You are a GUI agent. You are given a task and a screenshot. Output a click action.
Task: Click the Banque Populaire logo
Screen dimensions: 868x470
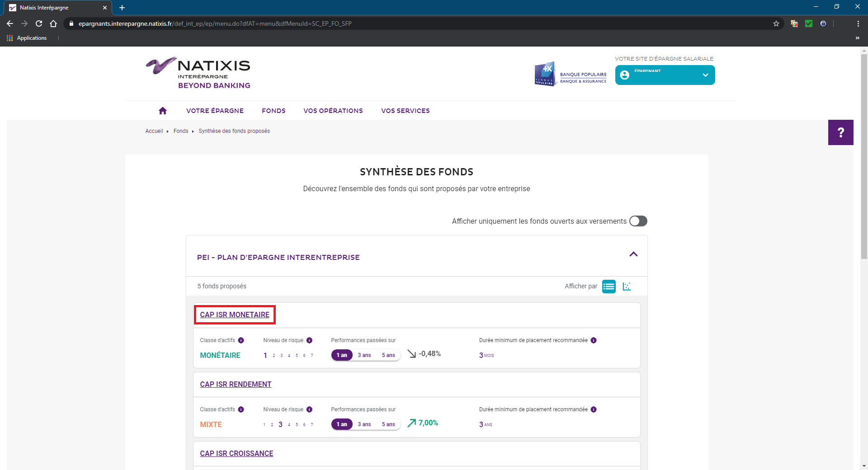pyautogui.click(x=571, y=74)
